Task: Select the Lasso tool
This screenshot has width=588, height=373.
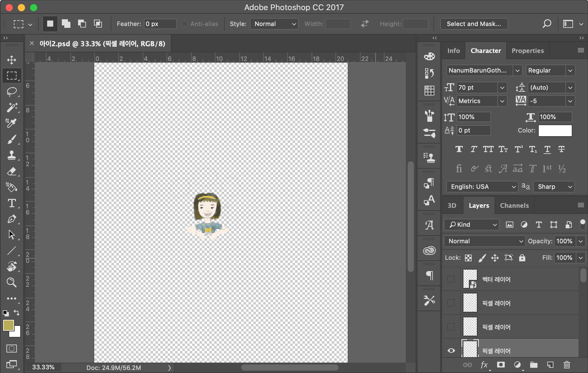Action: coord(12,91)
